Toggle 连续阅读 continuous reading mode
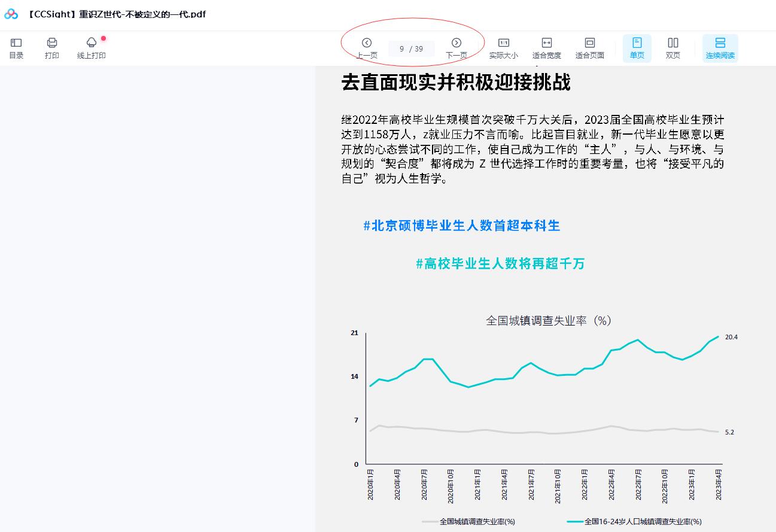 720,47
